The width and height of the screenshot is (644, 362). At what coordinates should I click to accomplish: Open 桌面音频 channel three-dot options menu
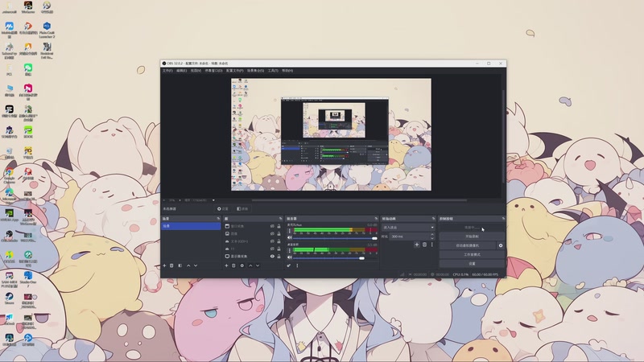point(290,250)
